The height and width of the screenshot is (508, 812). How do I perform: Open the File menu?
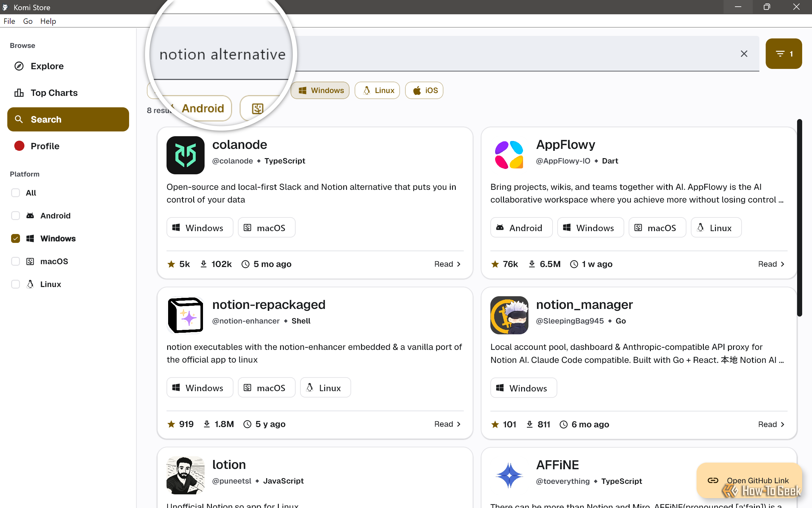click(10, 21)
